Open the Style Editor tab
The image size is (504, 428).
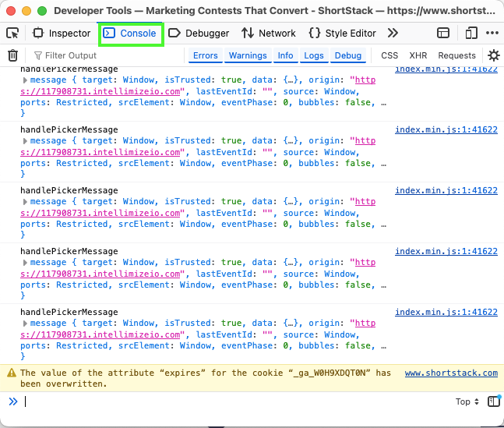click(342, 34)
